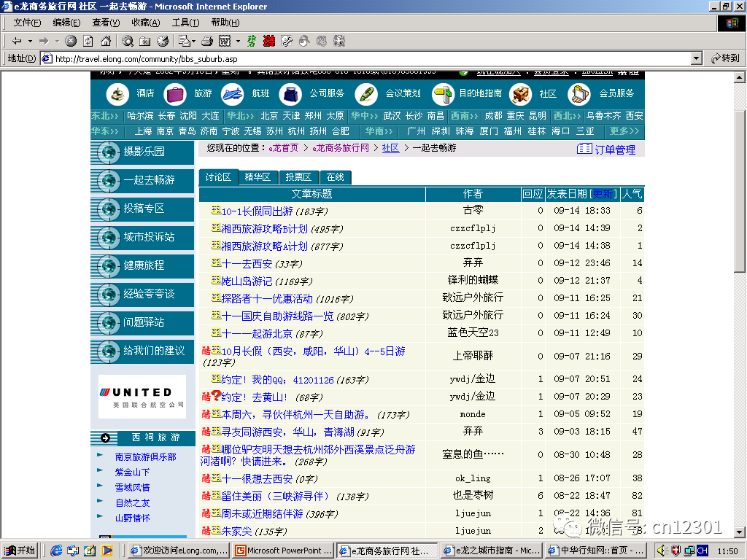Click the destination guide (目的地指南) signpost icon
Screen dimensions: 747x560
443,94
